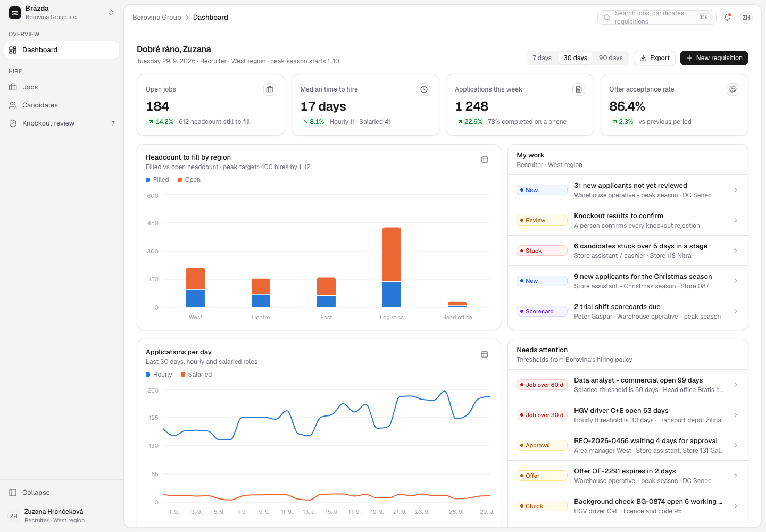Click the Dashboard sidebar grid icon
766x532 pixels.
pos(13,50)
